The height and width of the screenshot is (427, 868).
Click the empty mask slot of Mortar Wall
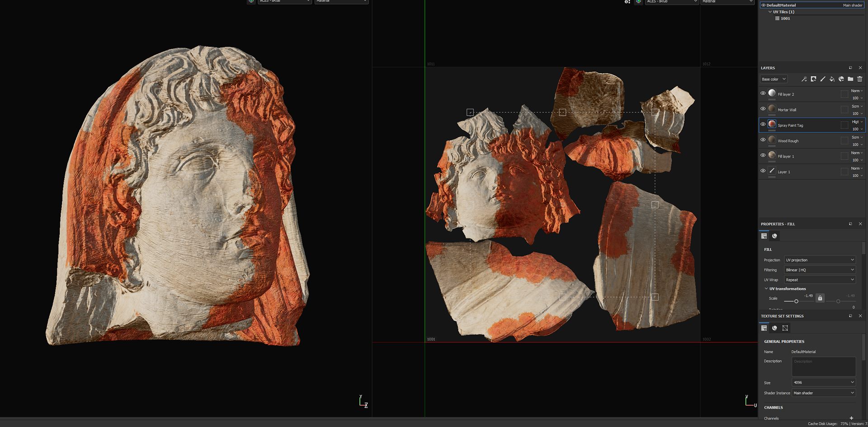844,109
